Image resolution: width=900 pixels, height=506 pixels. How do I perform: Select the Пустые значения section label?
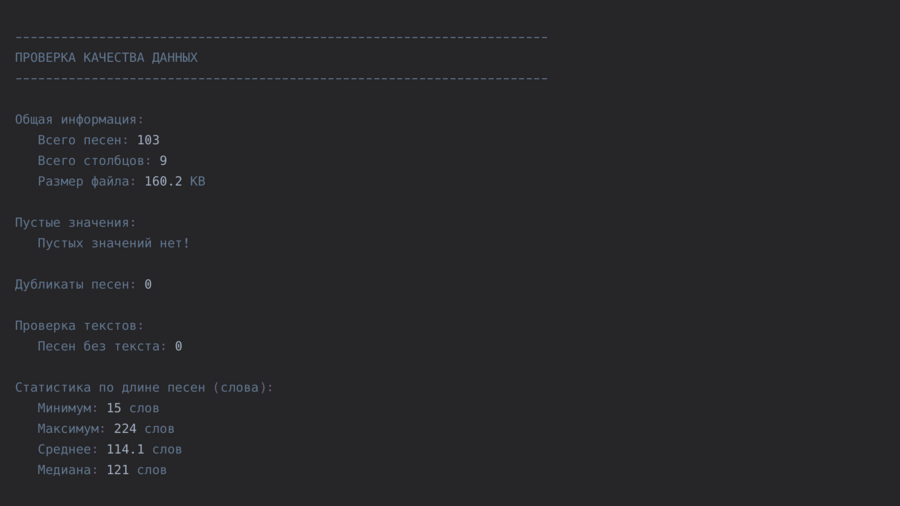(x=75, y=223)
